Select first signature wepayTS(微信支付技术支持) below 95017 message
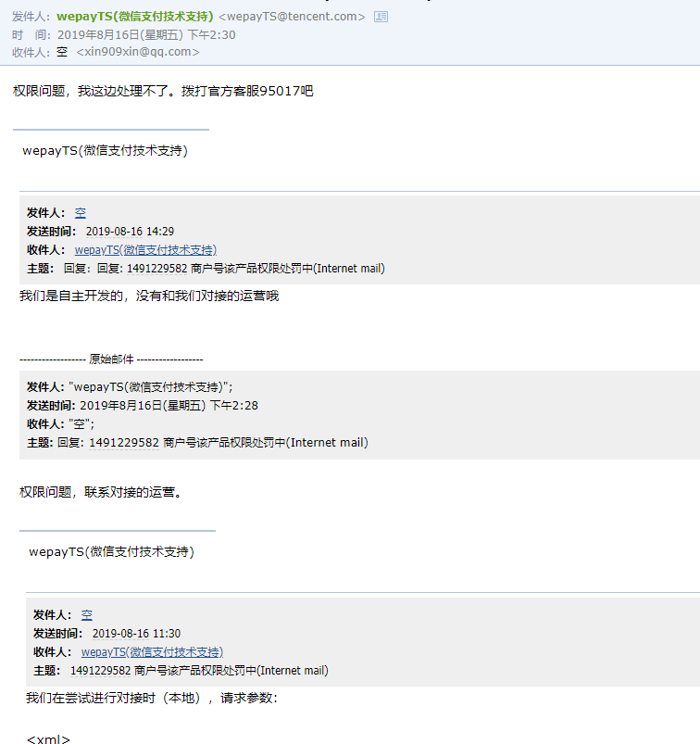 (x=106, y=150)
